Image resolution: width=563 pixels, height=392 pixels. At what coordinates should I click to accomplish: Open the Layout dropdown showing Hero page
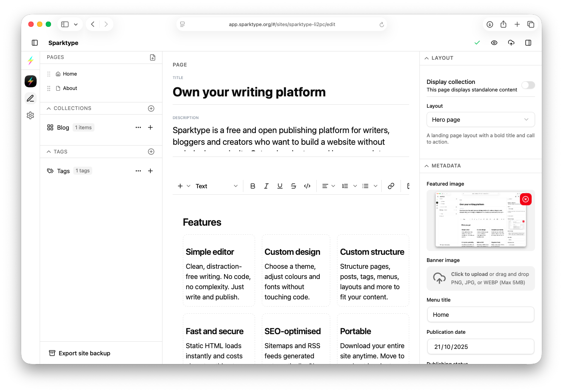(x=480, y=119)
